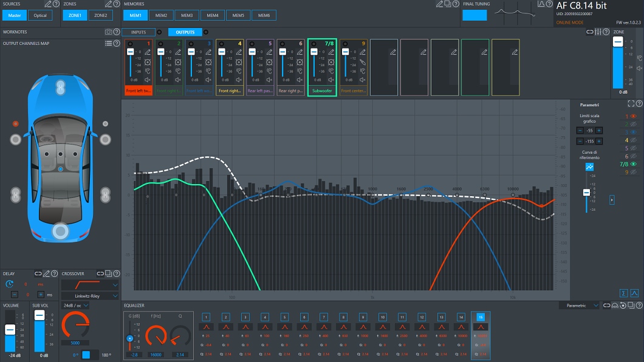The height and width of the screenshot is (362, 644).
Task: Open the Parametric equalizer type dropdown
Action: pyautogui.click(x=581, y=306)
